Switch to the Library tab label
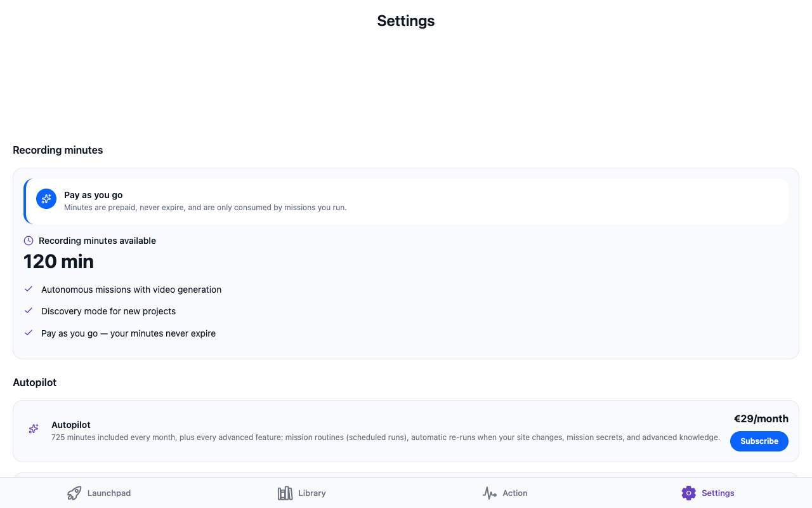 [312, 493]
